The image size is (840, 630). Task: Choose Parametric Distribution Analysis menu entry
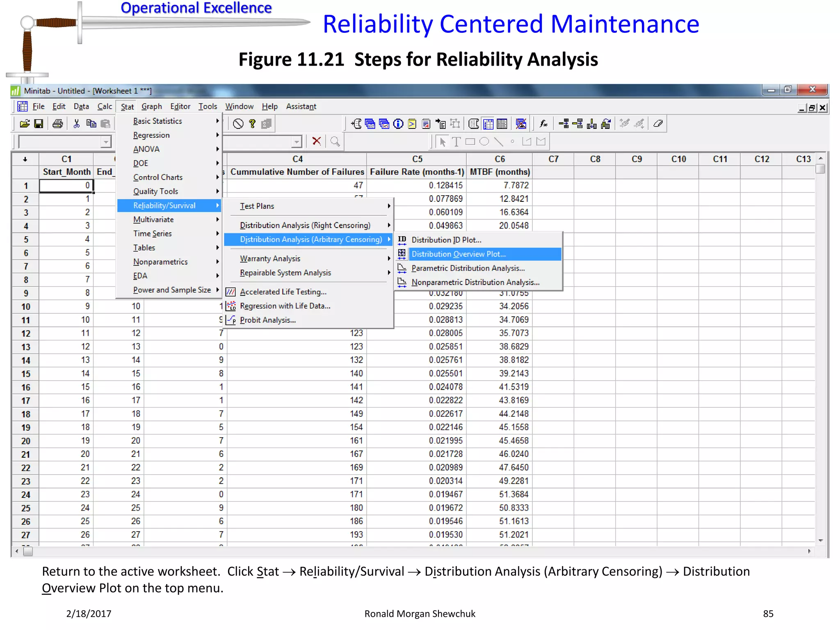(x=479, y=268)
